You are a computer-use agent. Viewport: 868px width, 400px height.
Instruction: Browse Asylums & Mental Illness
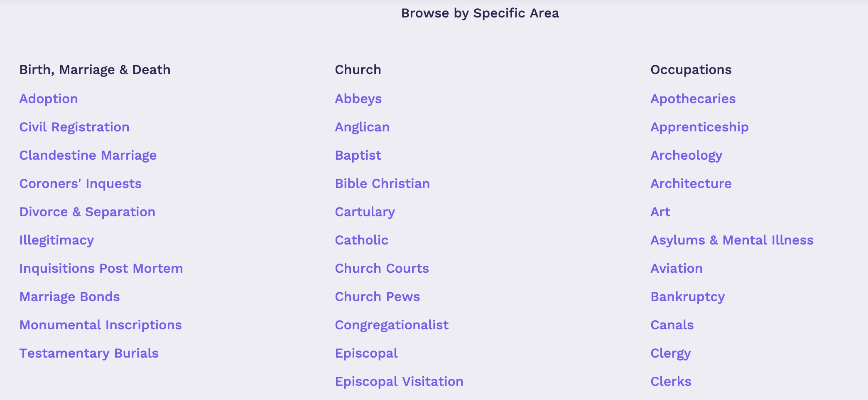coord(732,240)
